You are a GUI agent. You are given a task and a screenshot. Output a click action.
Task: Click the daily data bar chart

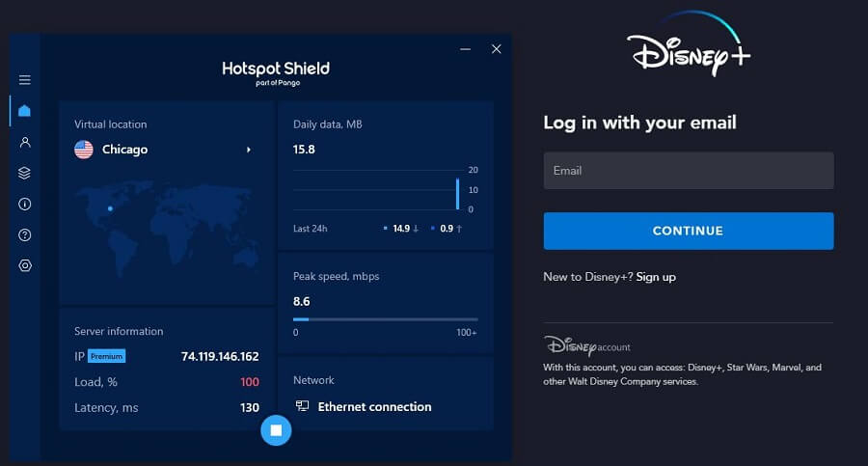pyautogui.click(x=385, y=190)
